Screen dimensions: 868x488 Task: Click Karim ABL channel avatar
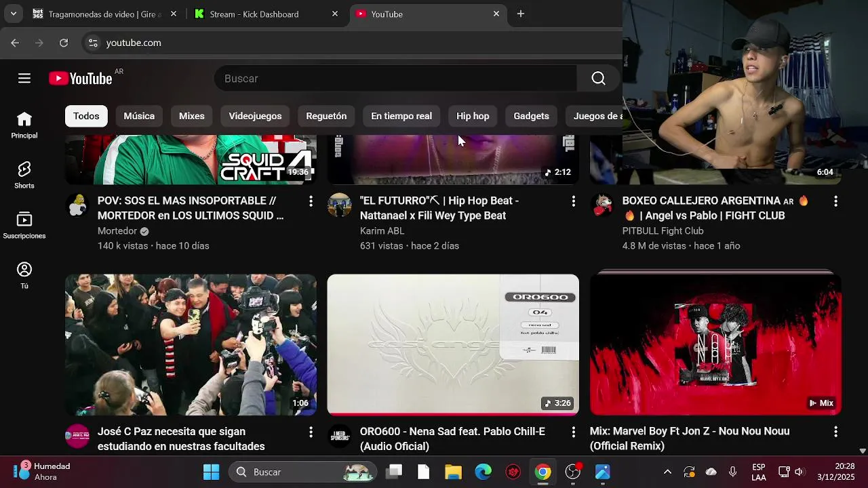pos(340,205)
